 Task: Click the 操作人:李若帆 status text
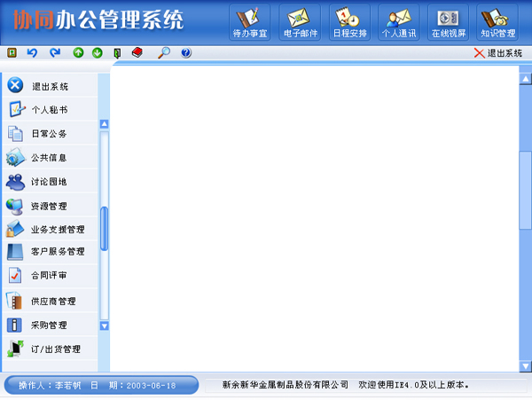[50, 386]
